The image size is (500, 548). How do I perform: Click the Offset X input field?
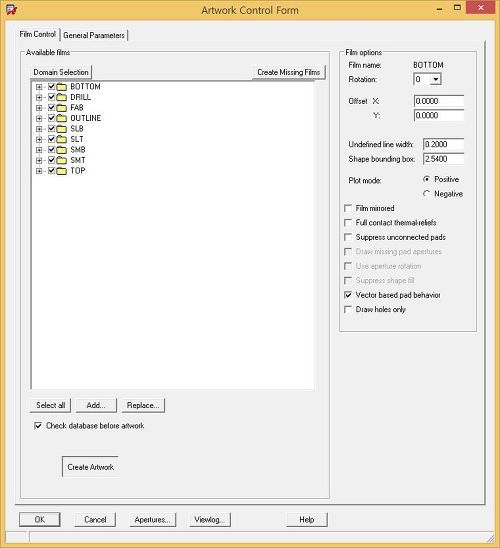pos(439,101)
